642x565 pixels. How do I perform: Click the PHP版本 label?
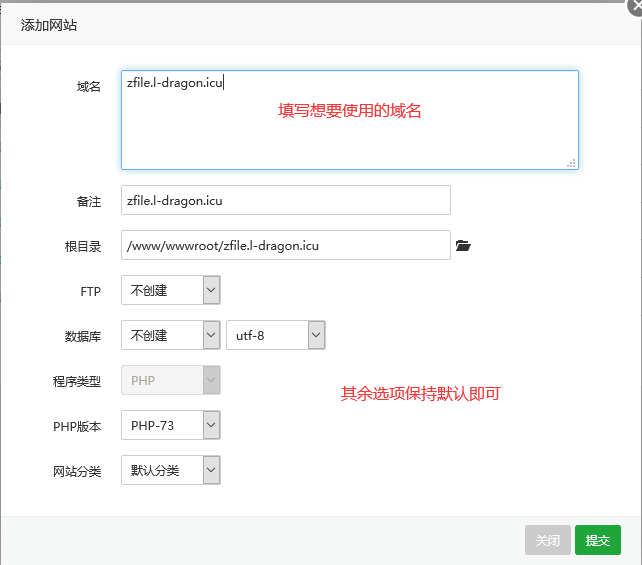(77, 426)
